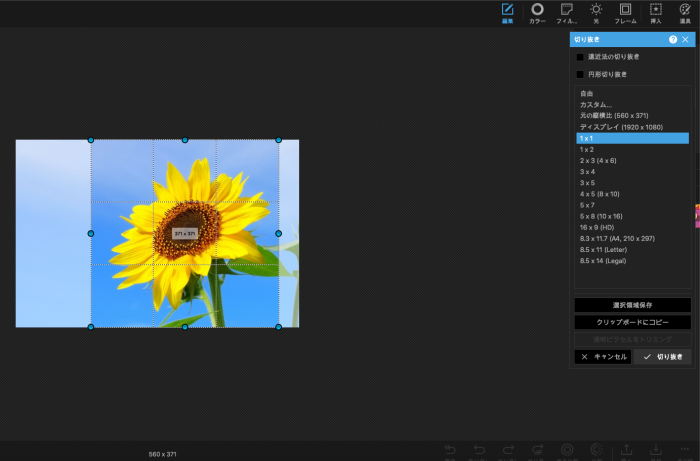Click the 選択領域保存 button
Image resolution: width=700 pixels, height=461 pixels.
[632, 305]
